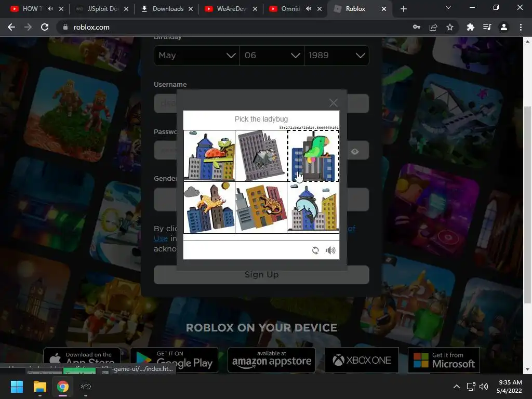The width and height of the screenshot is (532, 399).
Task: View site information lock icon
Action: coord(65,27)
